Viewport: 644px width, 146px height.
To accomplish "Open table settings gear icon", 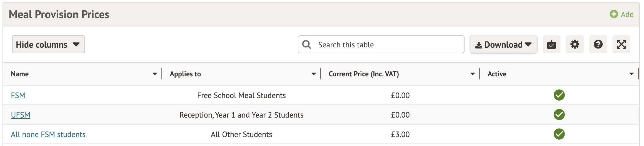I will pos(575,45).
